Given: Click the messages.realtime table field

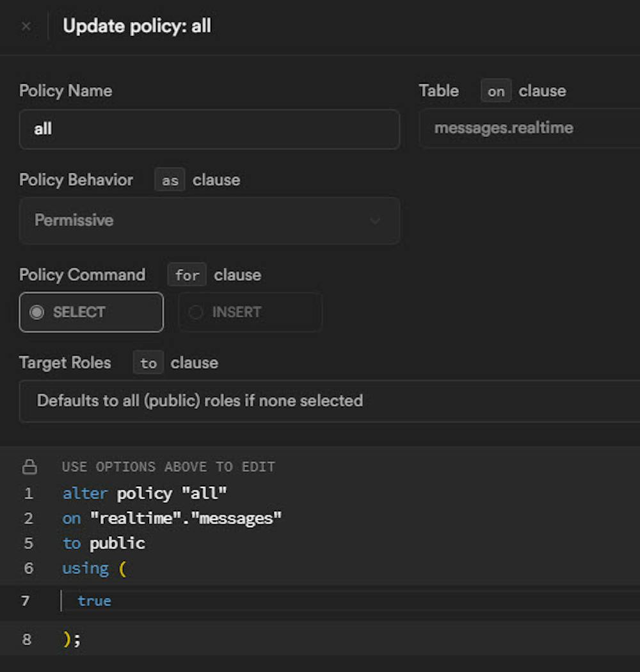Looking at the screenshot, I should click(x=529, y=128).
